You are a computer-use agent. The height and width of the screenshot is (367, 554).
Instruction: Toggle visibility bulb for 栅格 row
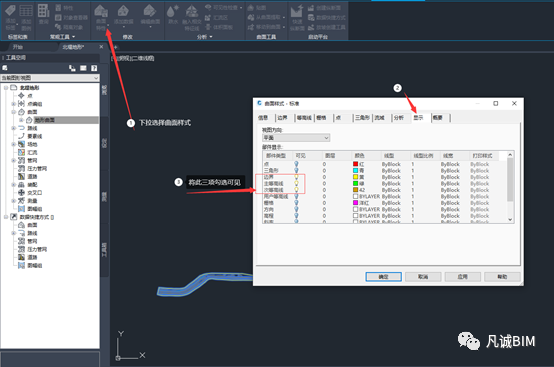tap(296, 203)
